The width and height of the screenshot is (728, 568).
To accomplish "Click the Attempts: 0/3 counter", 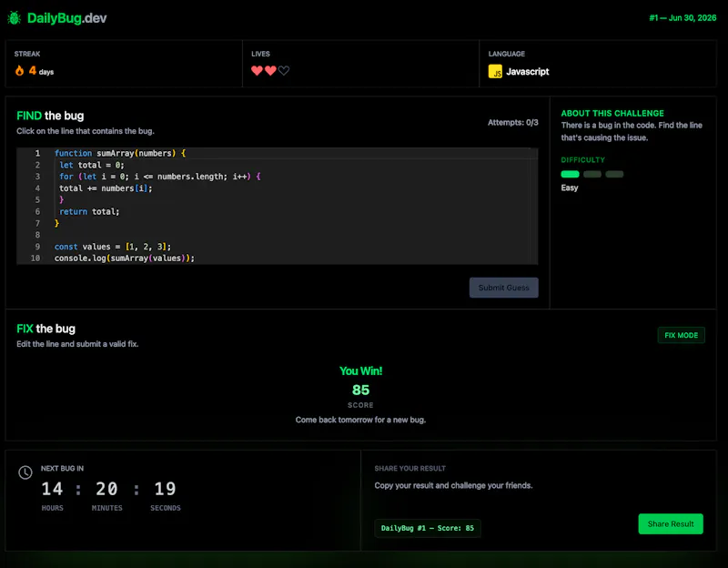I will tap(513, 123).
